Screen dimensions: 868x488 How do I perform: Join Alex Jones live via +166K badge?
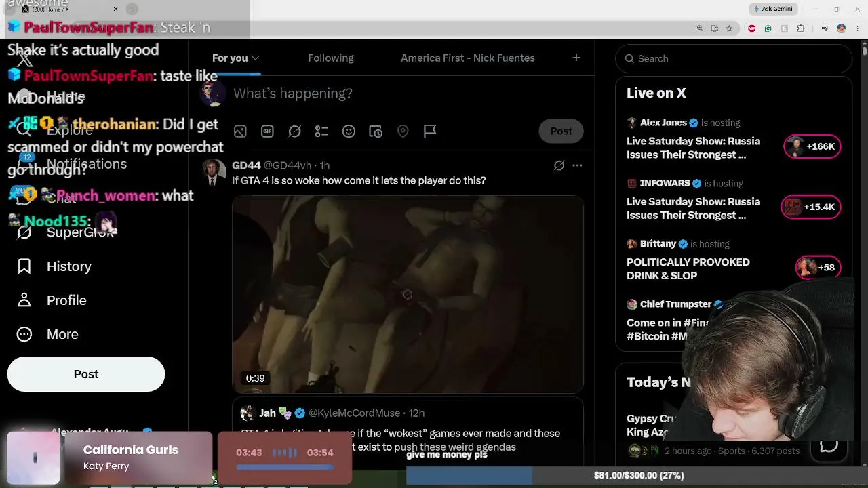pos(812,146)
